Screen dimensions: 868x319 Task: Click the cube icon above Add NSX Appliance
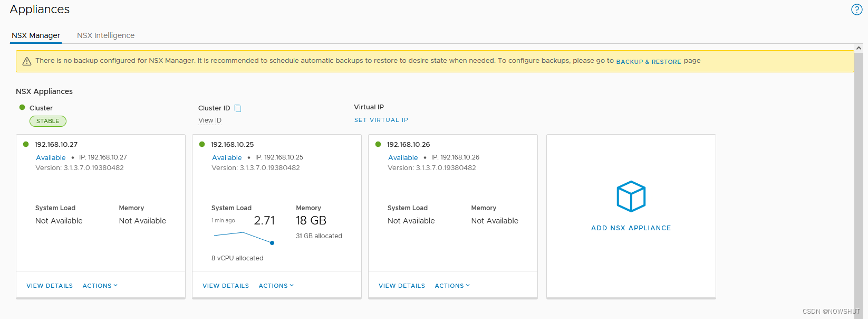click(x=631, y=196)
